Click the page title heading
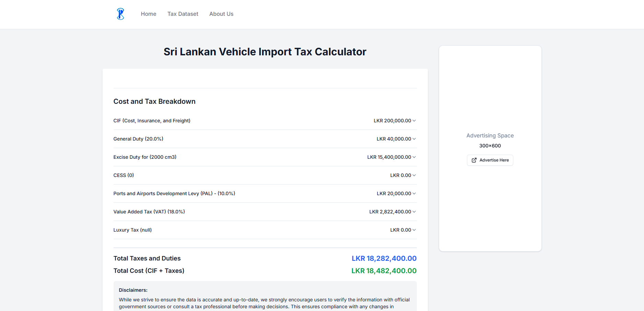The height and width of the screenshot is (311, 644). (265, 52)
